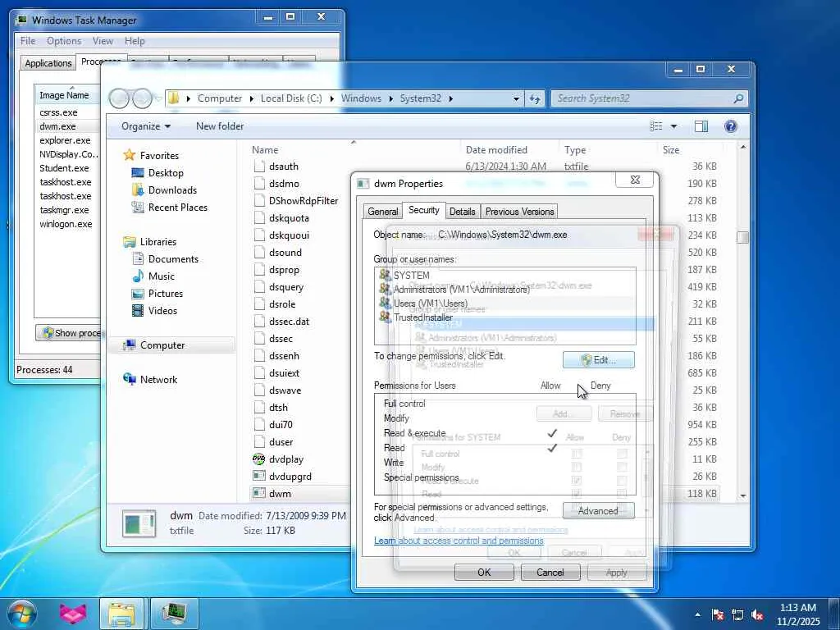Click the network tray icon
The height and width of the screenshot is (630, 840).
tap(737, 614)
